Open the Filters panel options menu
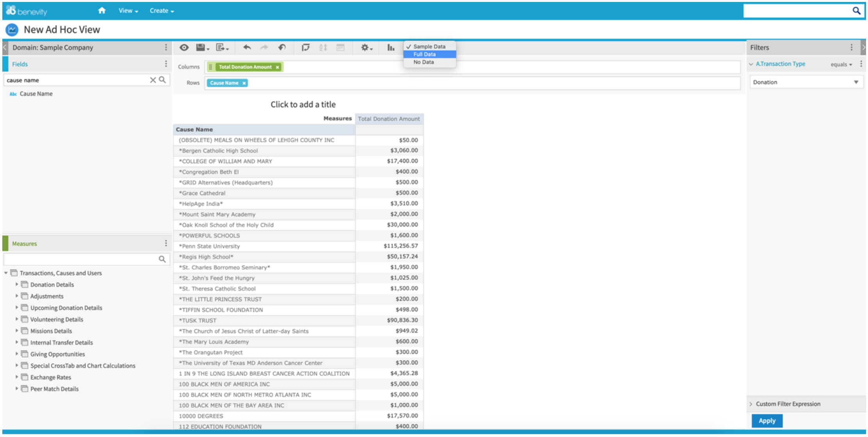Image resolution: width=868 pixels, height=437 pixels. [x=852, y=48]
